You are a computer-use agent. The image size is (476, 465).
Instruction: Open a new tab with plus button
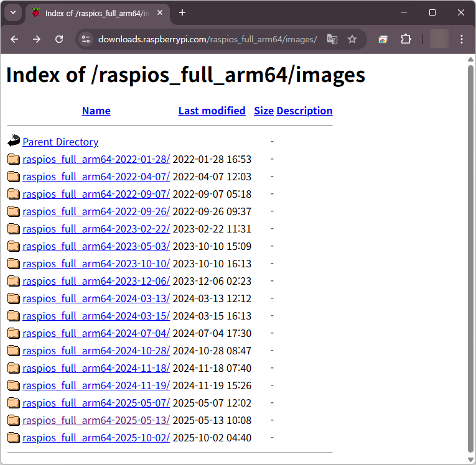click(x=182, y=12)
